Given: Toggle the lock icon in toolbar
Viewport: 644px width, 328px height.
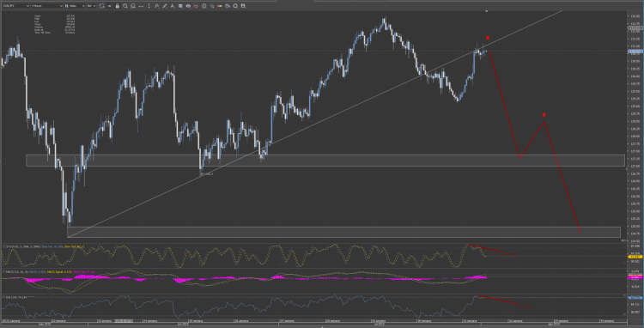Looking at the screenshot, I should point(118,6).
